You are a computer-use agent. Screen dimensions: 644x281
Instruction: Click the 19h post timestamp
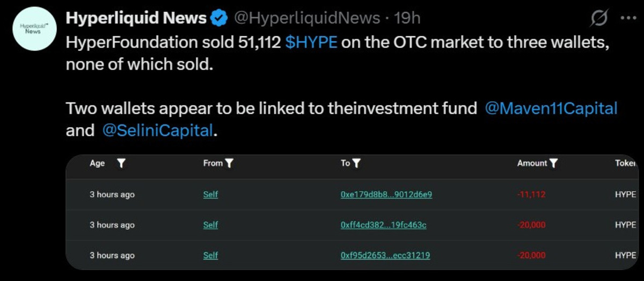tap(407, 19)
